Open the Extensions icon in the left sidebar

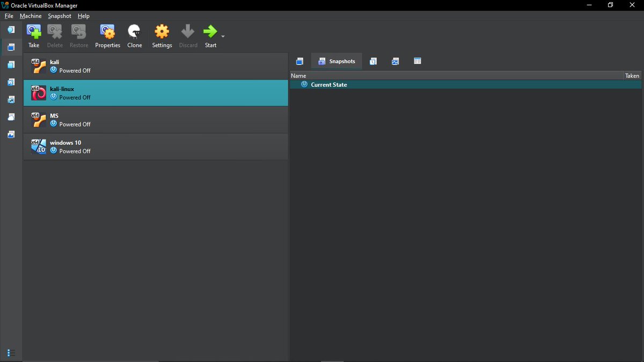[x=11, y=65]
